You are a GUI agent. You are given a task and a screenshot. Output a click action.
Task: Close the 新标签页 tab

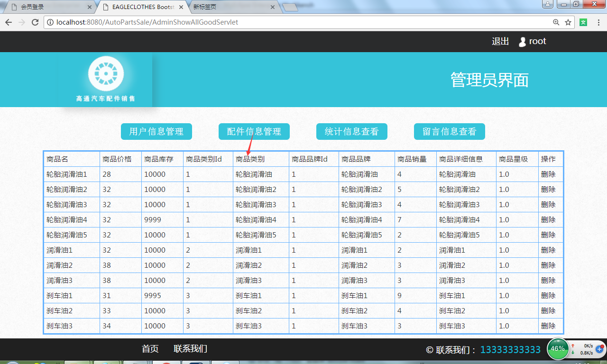click(x=272, y=7)
